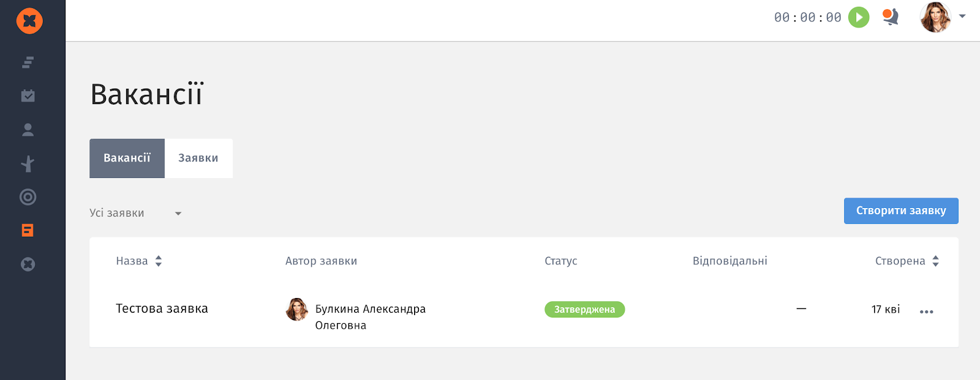980x380 pixels.
Task: Switch to the Заявки tab
Action: click(198, 158)
